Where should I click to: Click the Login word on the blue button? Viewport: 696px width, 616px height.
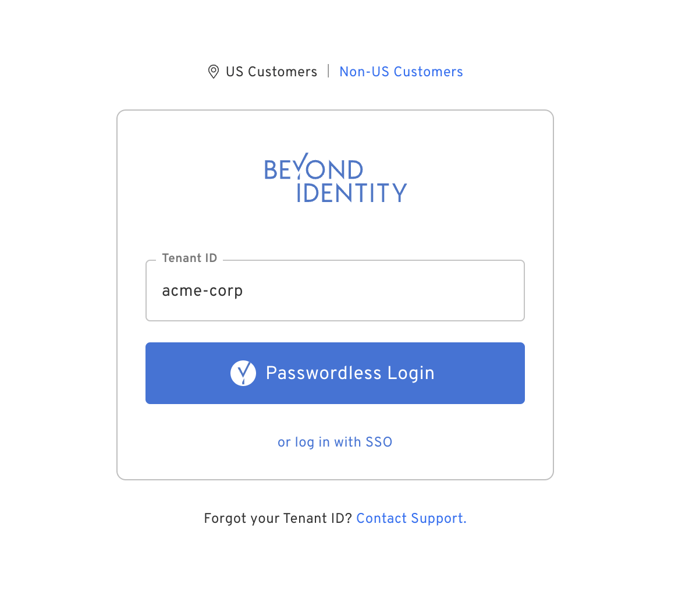tap(411, 373)
